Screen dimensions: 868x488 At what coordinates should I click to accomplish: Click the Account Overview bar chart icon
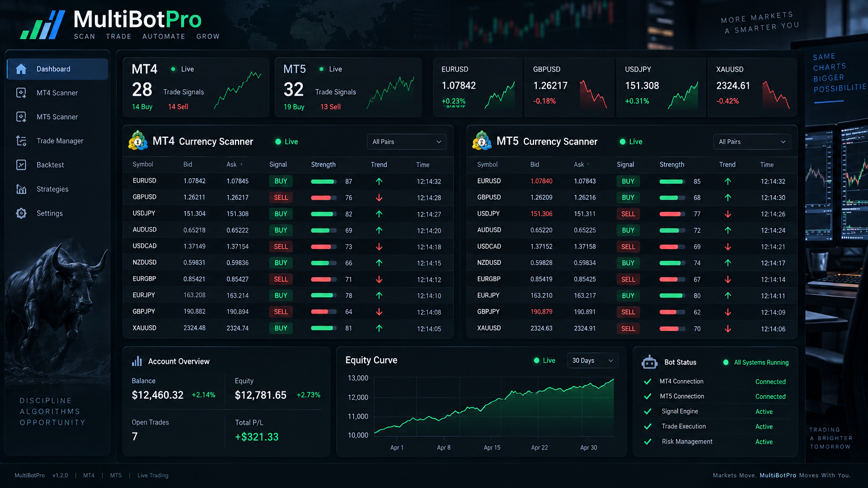click(137, 361)
